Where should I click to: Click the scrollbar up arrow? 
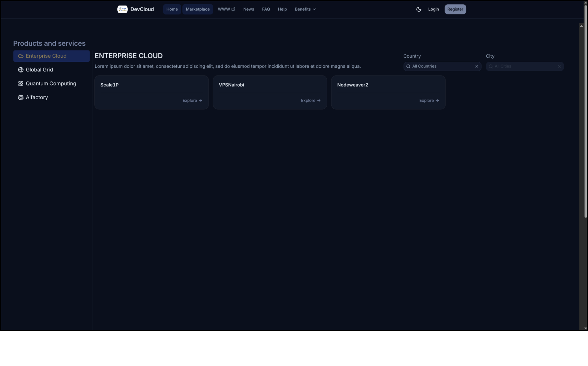(581, 26)
